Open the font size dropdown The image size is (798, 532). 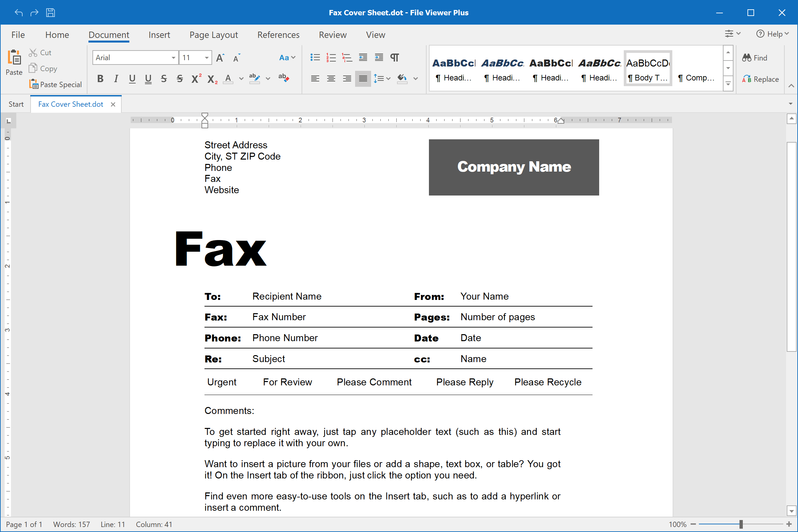206,58
